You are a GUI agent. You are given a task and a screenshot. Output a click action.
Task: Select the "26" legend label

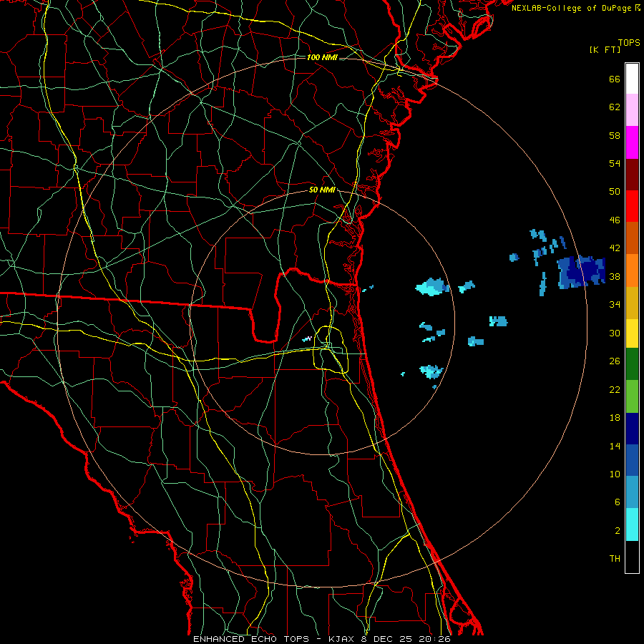615,361
